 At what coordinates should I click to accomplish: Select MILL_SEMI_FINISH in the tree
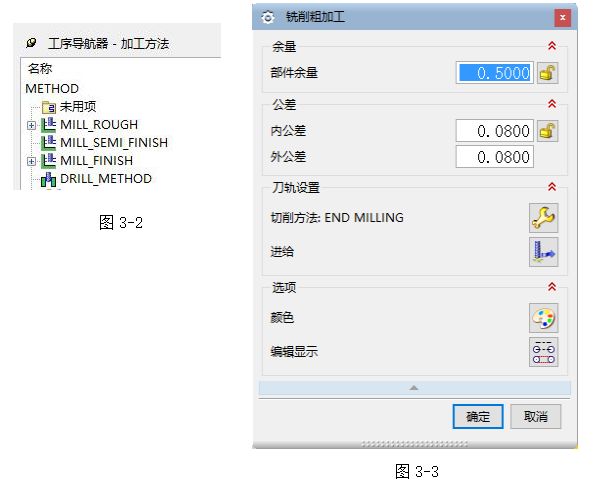click(x=114, y=143)
